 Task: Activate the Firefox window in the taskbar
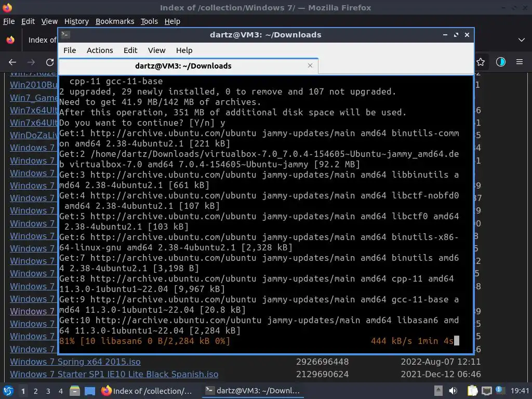147,391
